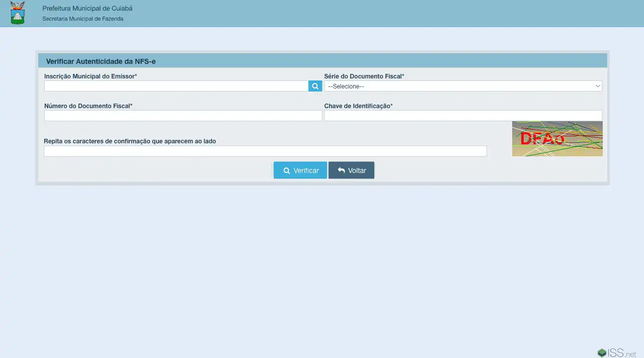Go back using the Voltar button
This screenshot has width=644, height=358.
[351, 170]
